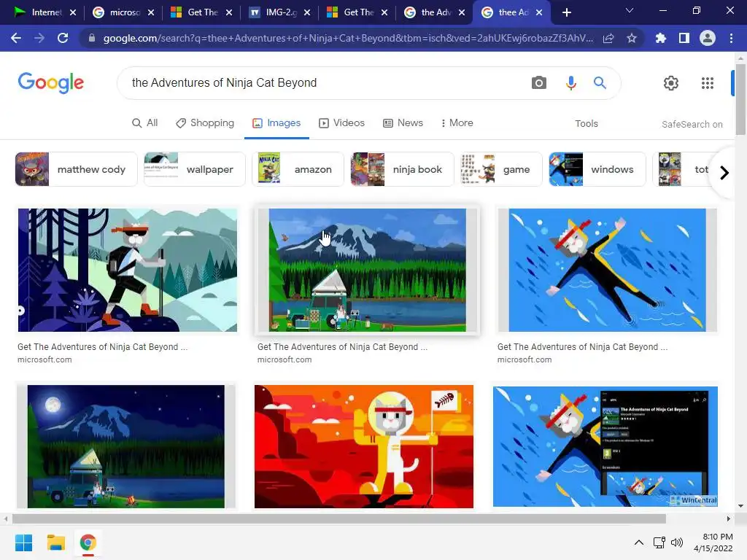Switch to the Shopping tab
The height and width of the screenshot is (560, 747).
click(x=205, y=122)
